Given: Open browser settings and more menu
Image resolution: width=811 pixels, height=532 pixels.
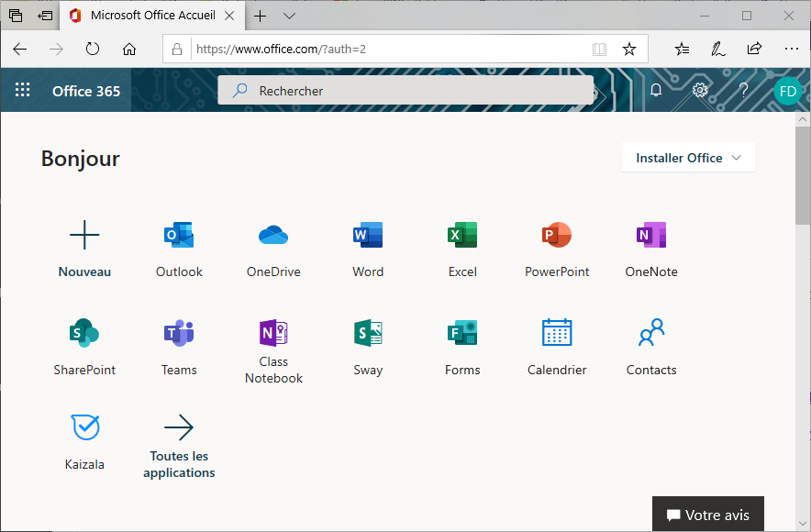Looking at the screenshot, I should coord(792,50).
